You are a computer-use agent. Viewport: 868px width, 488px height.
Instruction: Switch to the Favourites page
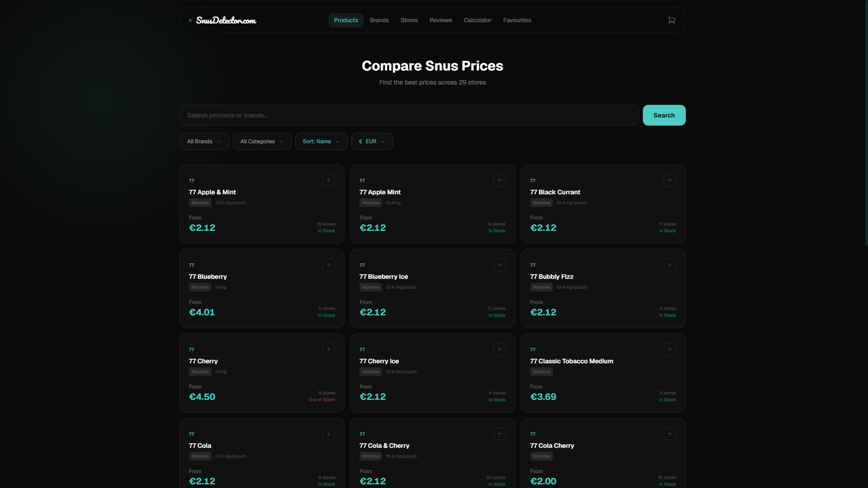(x=517, y=20)
